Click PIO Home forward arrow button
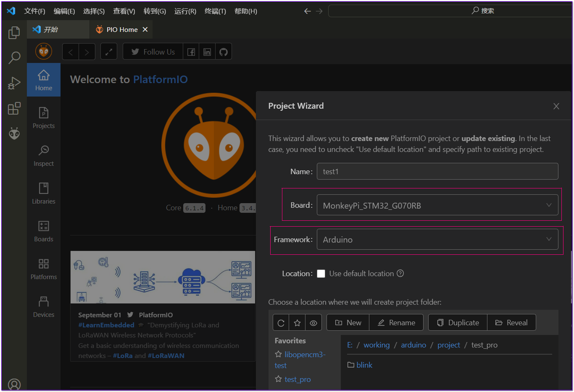574x392 pixels. pos(87,52)
